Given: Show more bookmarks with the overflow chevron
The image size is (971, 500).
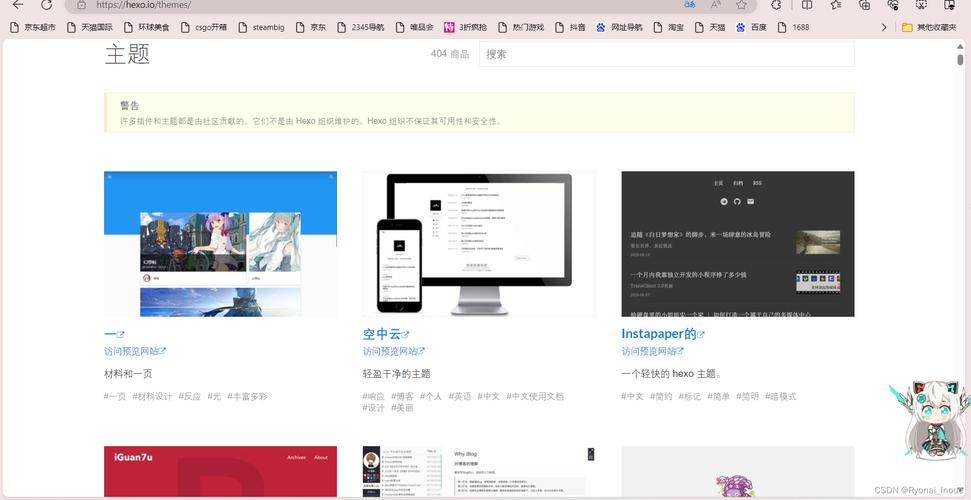Looking at the screenshot, I should (x=884, y=27).
